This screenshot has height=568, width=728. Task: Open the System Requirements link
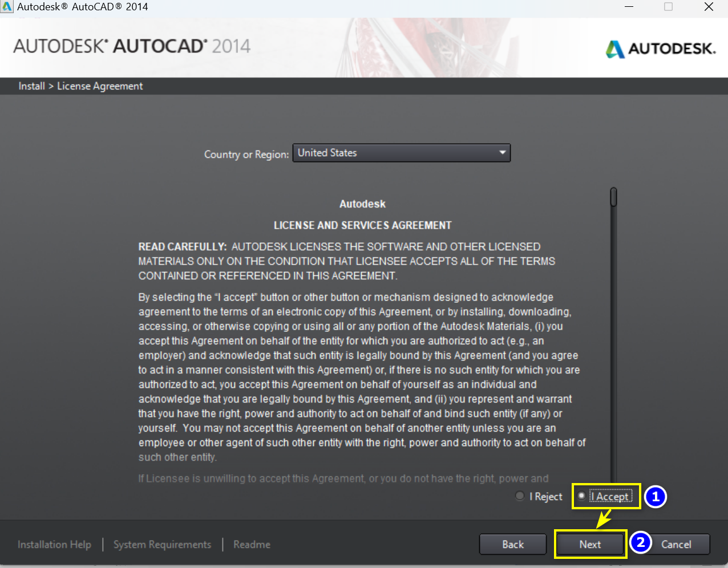point(162,545)
